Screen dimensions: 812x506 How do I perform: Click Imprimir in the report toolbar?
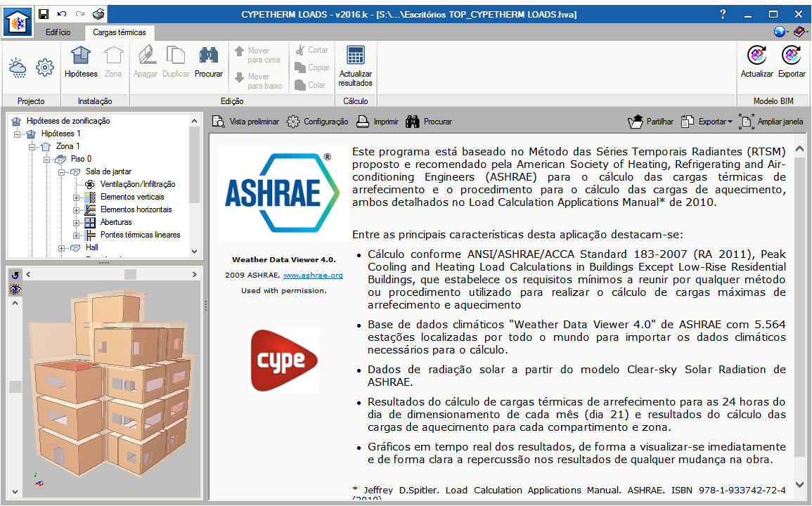[x=378, y=122]
